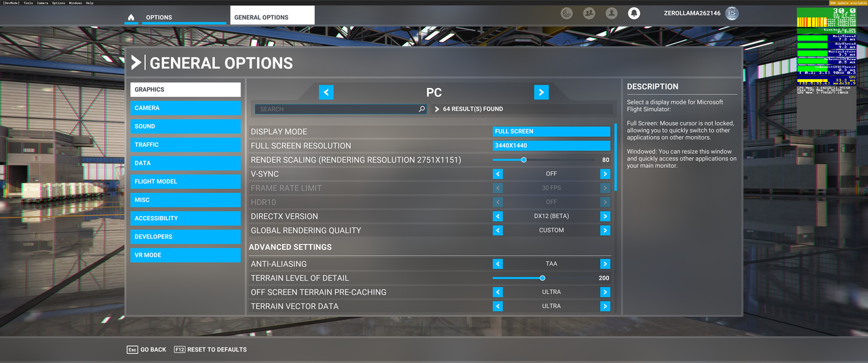Image resolution: width=868 pixels, height=363 pixels.
Task: Open the Sound settings category
Action: [x=185, y=126]
